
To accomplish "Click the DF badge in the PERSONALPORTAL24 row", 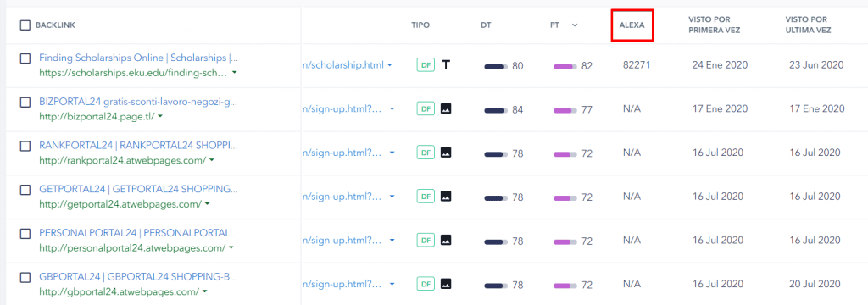I will [x=426, y=241].
